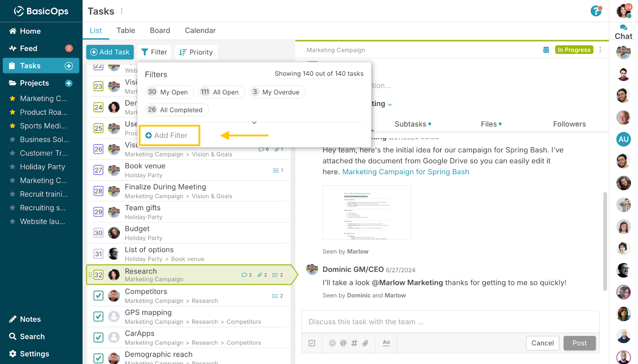Open text formatting with the Aa icon

click(386, 343)
